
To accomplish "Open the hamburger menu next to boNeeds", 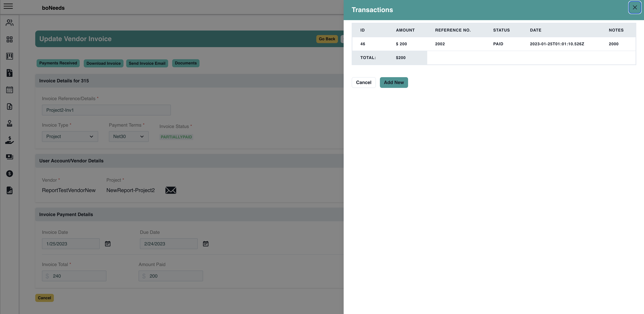I will pos(8,7).
